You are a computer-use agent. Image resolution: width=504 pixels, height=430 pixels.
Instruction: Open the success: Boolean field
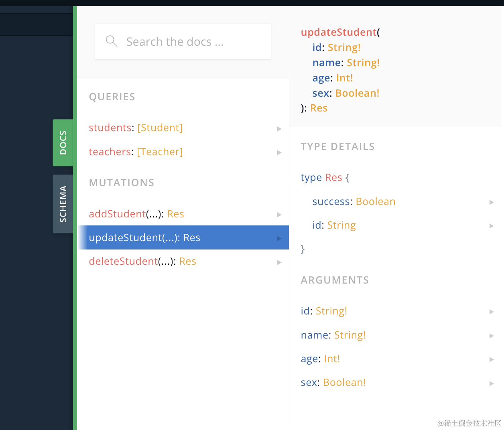[x=354, y=202]
